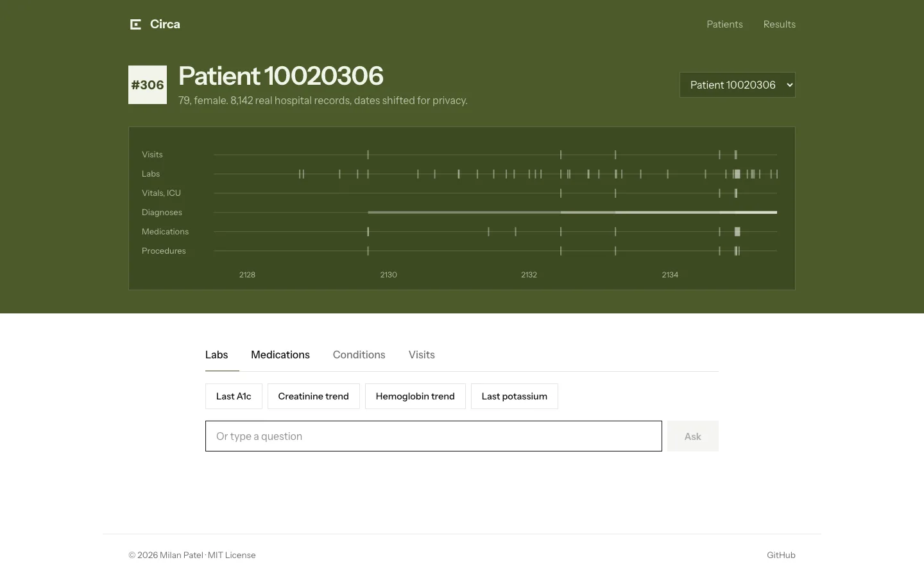Click the #306 patient badge

pos(148,85)
